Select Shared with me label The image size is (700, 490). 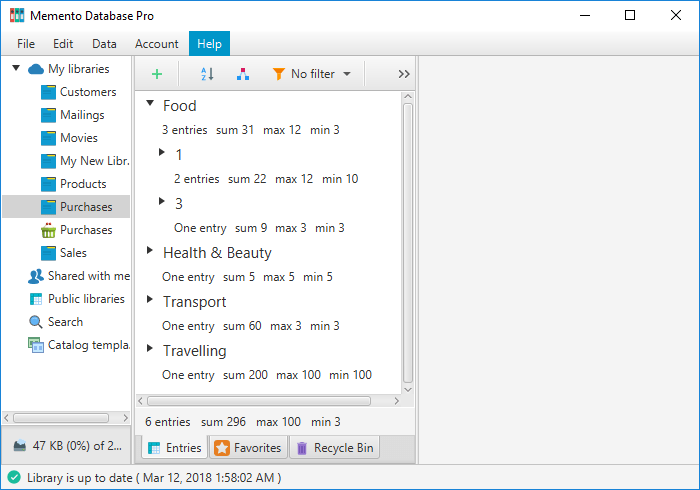[x=89, y=276]
